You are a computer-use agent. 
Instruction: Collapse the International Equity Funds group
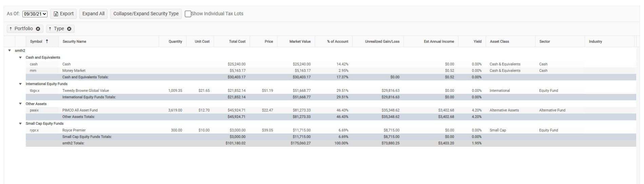[20, 84]
